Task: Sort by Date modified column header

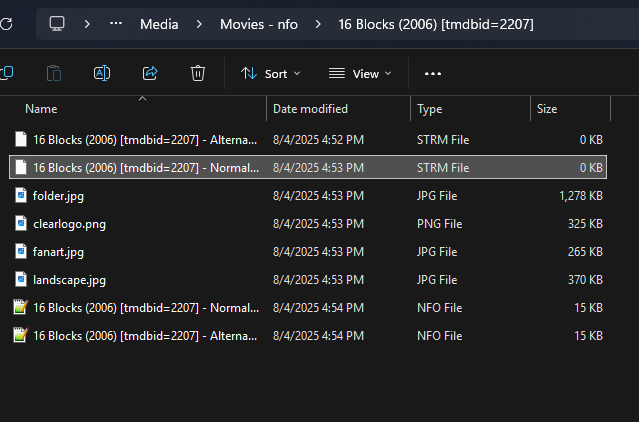Action: (x=310, y=108)
